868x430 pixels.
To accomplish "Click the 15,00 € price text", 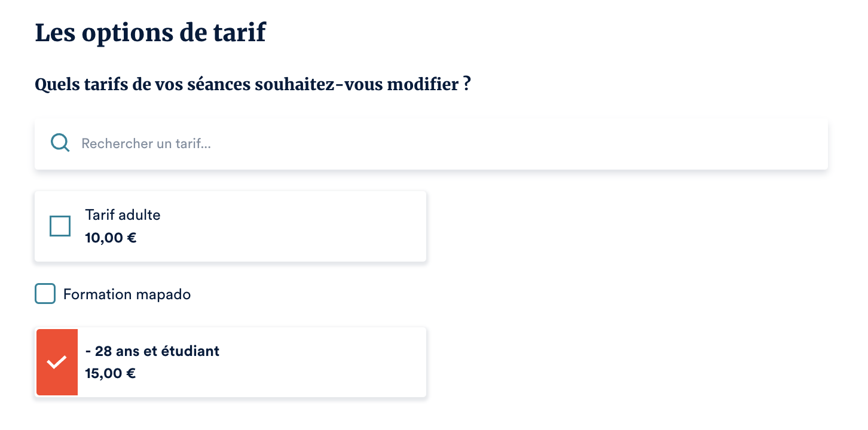I will 111,374.
